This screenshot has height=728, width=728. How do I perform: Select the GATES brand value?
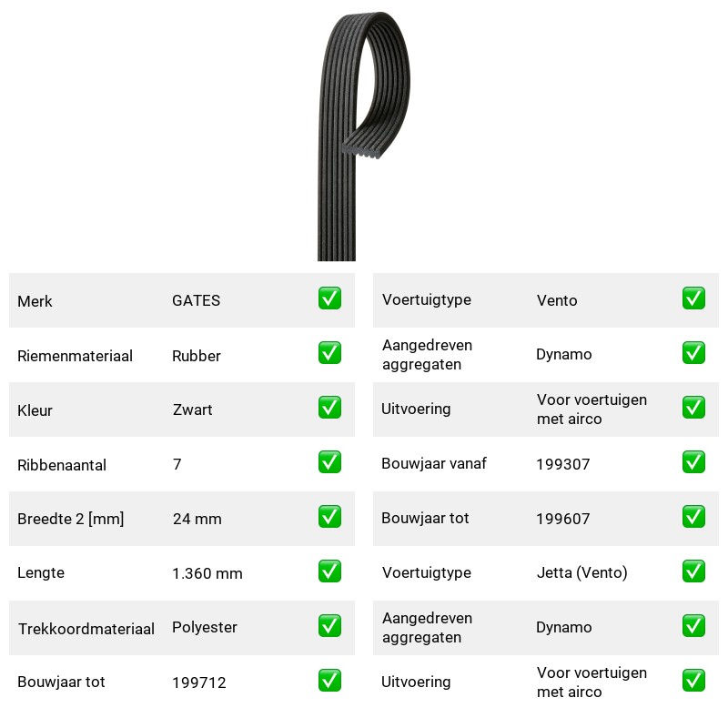coord(196,300)
